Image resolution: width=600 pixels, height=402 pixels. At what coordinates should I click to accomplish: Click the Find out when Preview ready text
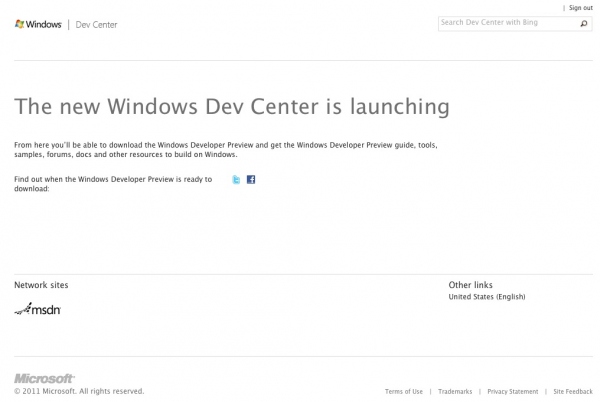[x=113, y=184]
